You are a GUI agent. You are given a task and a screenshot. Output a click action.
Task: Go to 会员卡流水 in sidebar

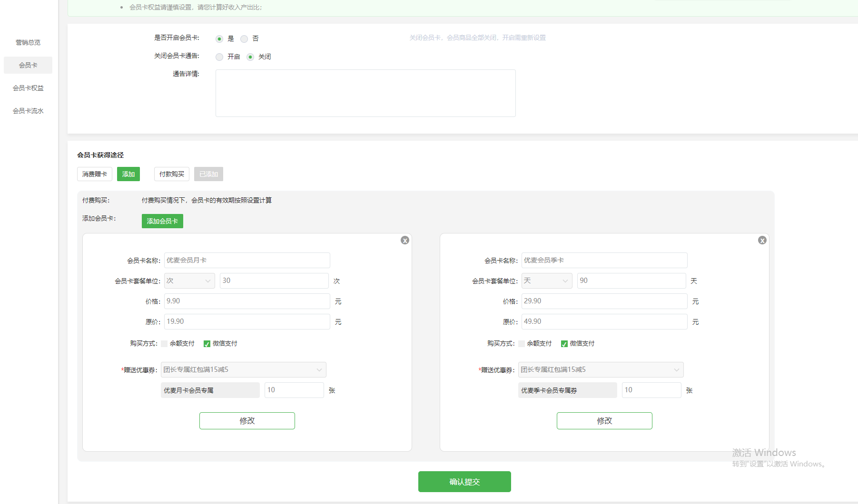(x=28, y=111)
